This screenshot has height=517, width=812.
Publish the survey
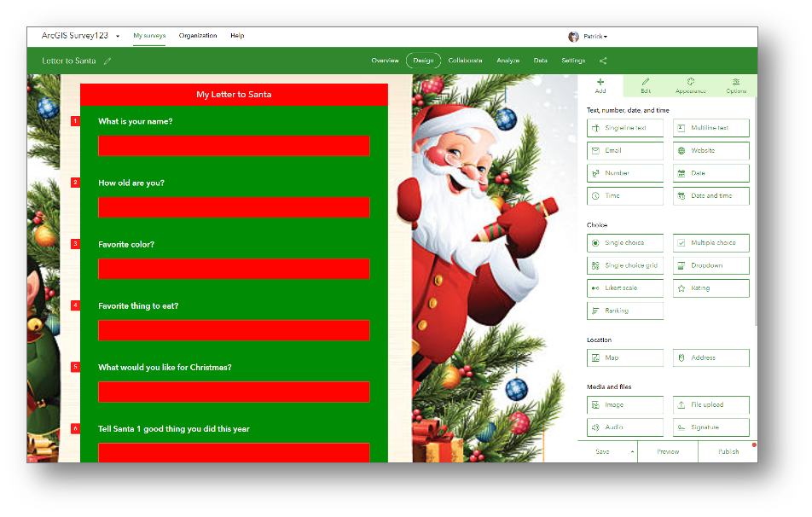pos(728,451)
